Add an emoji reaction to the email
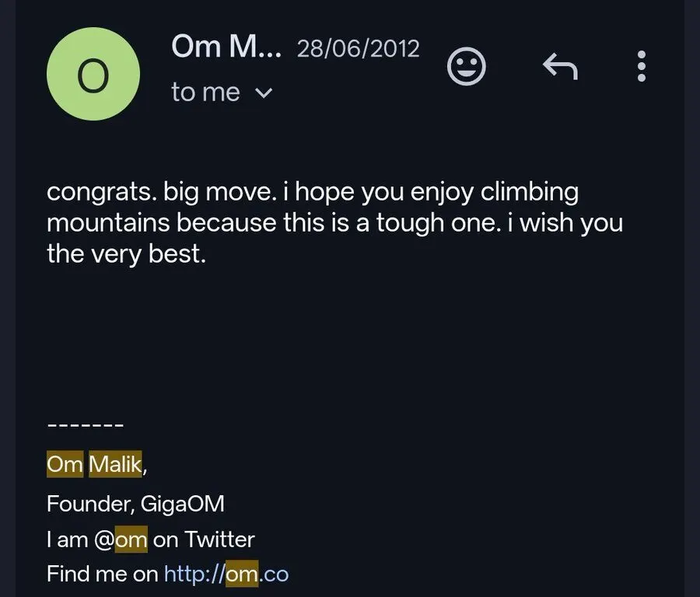The height and width of the screenshot is (597, 700). click(x=466, y=66)
